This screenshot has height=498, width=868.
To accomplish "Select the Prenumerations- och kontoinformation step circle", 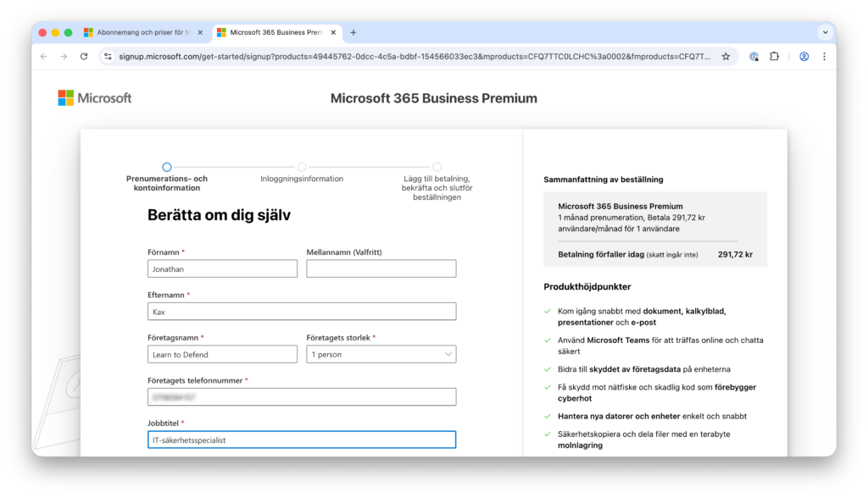I will point(167,168).
